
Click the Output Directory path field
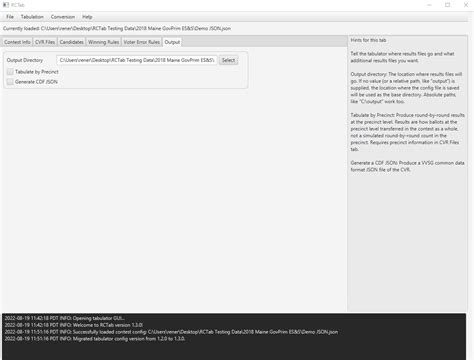pos(137,60)
